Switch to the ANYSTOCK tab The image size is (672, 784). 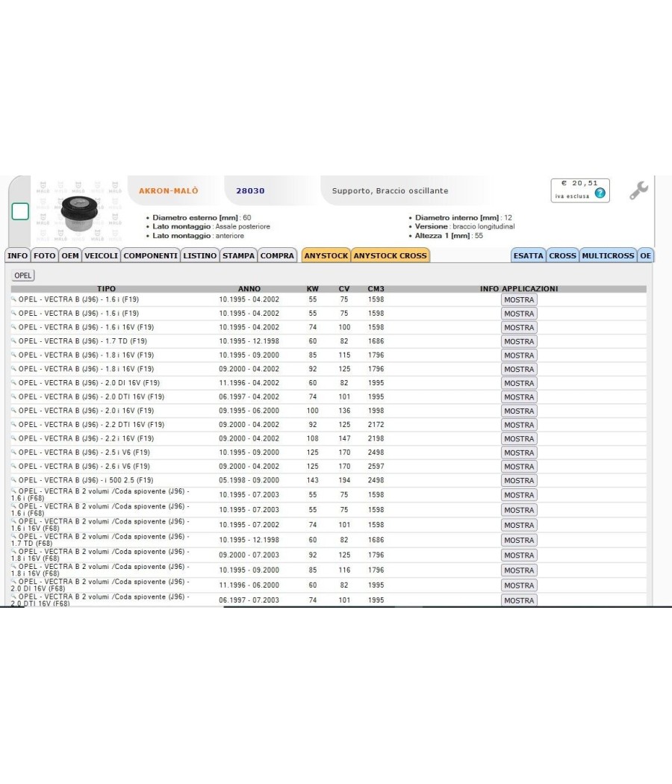[326, 255]
